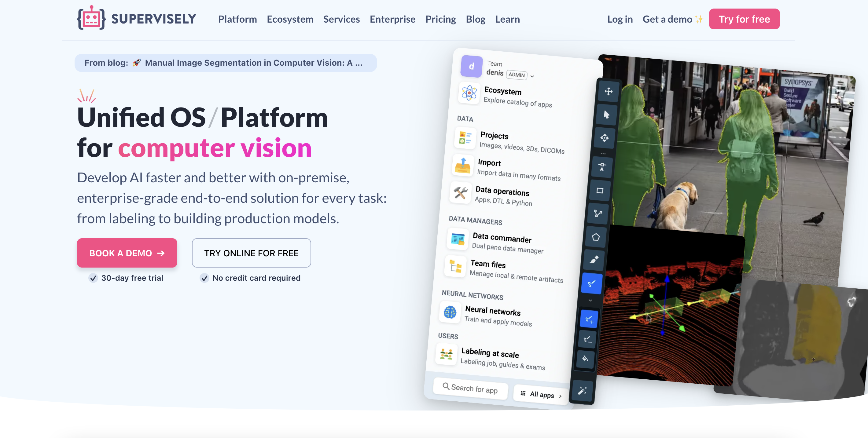
Task: Click the TRY ONLINE FOR FREE button
Action: click(251, 253)
